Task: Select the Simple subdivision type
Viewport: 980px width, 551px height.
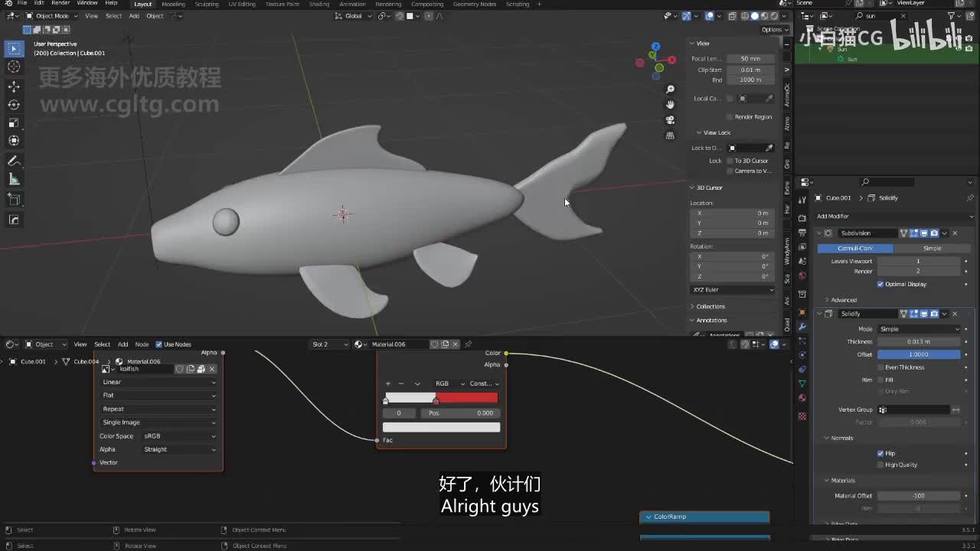Action: tap(932, 249)
